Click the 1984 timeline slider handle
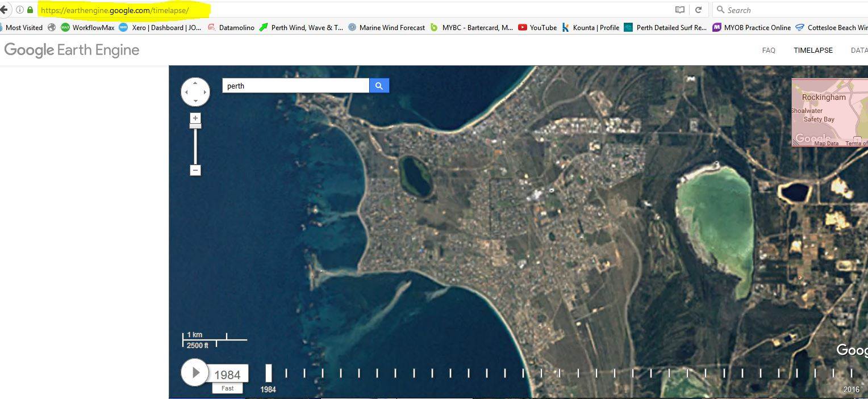The height and width of the screenshot is (399, 868). (x=268, y=373)
